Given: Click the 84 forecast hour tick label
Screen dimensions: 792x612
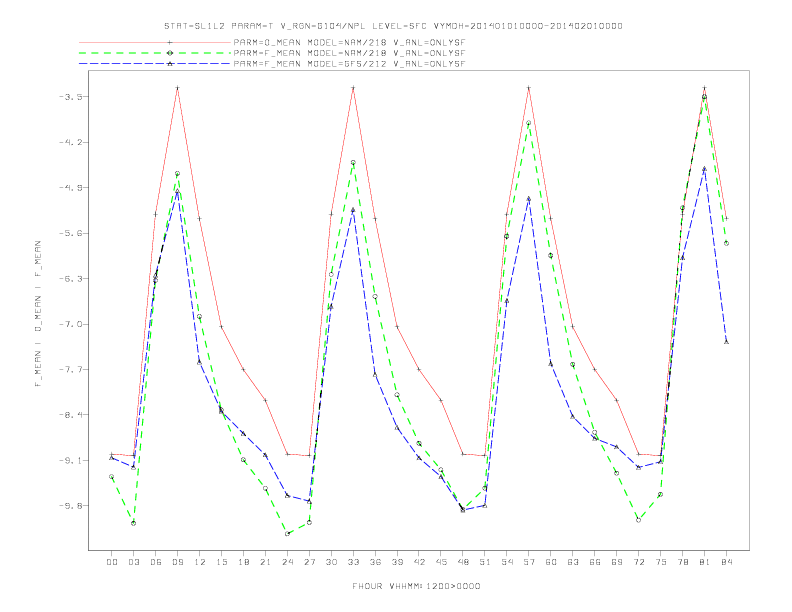Looking at the screenshot, I should pos(727,562).
